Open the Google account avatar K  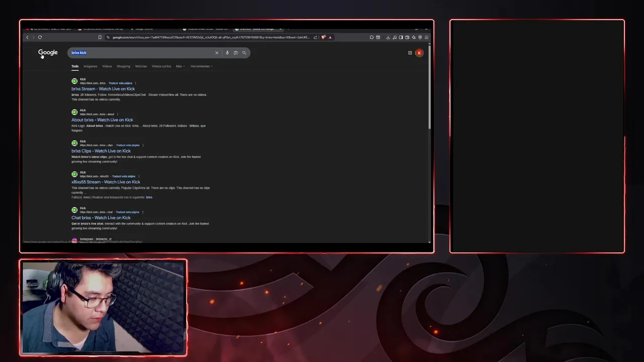(419, 53)
